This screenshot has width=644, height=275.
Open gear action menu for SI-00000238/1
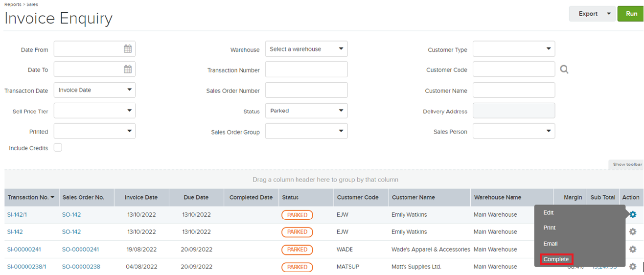(633, 267)
